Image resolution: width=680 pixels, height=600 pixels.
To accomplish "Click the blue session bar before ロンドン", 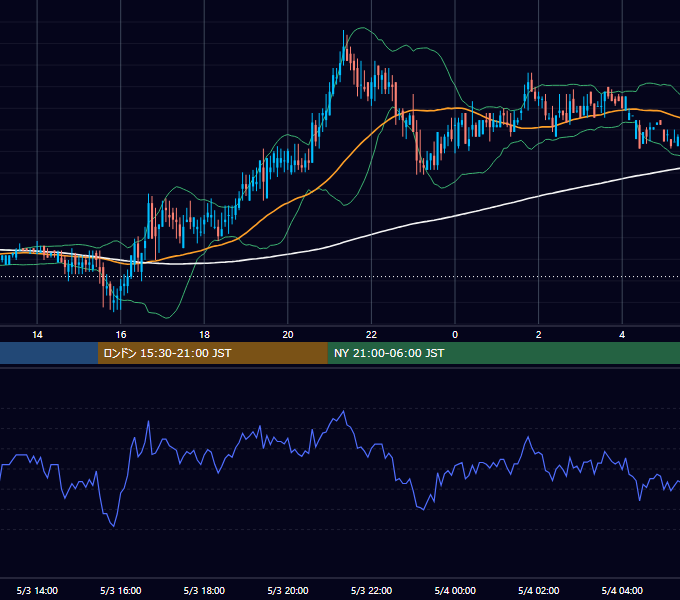I will pyautogui.click(x=49, y=353).
